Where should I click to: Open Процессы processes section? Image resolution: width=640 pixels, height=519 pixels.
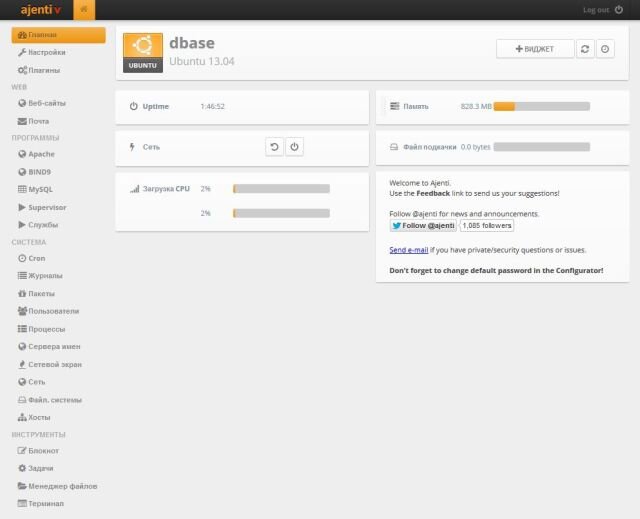point(41,329)
